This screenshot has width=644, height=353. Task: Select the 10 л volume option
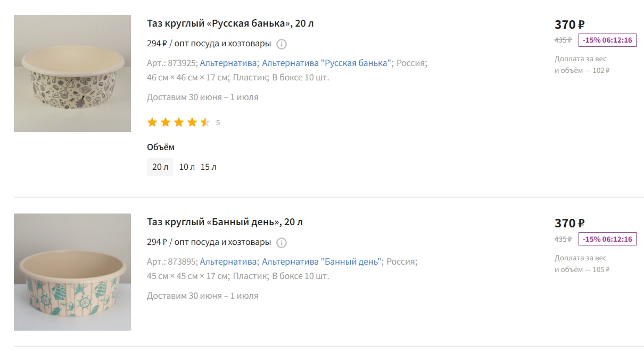coord(187,167)
